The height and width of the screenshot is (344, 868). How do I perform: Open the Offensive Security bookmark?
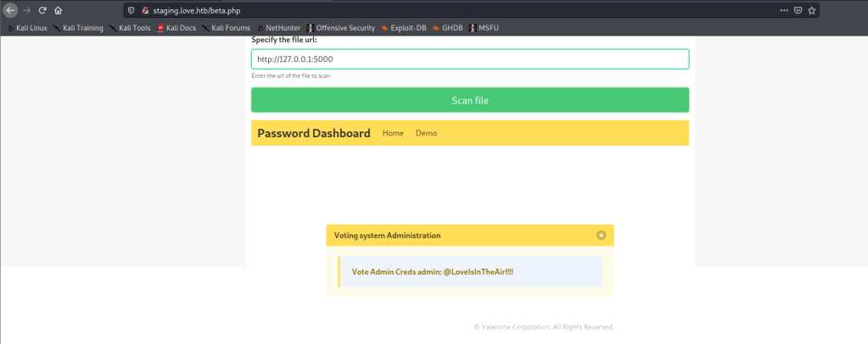click(x=340, y=28)
